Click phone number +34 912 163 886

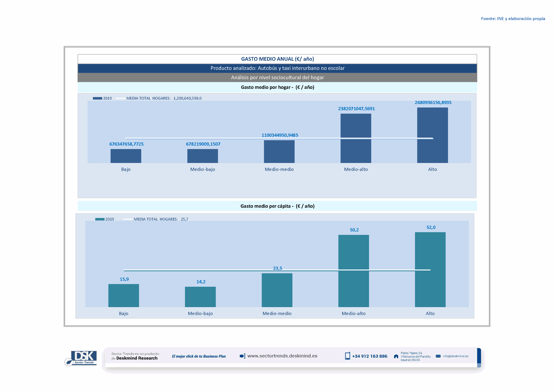tap(369, 356)
